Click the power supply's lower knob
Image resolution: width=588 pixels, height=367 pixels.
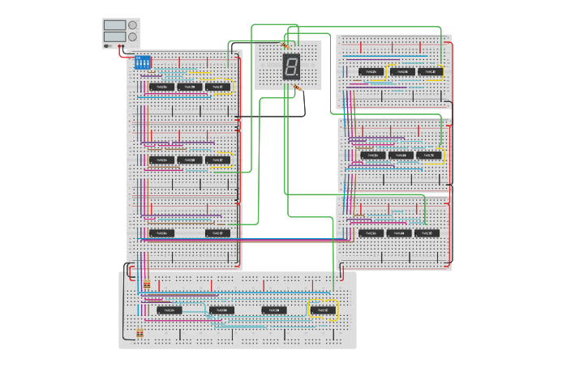click(132, 37)
